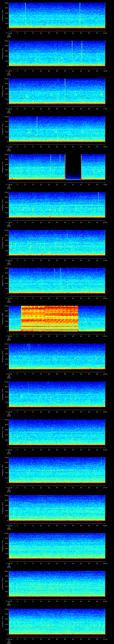Screen dimensions: 114x644
Task: Click the "30" seconds tick under the 17:22:00 panel
Action: [x=57, y=336]
